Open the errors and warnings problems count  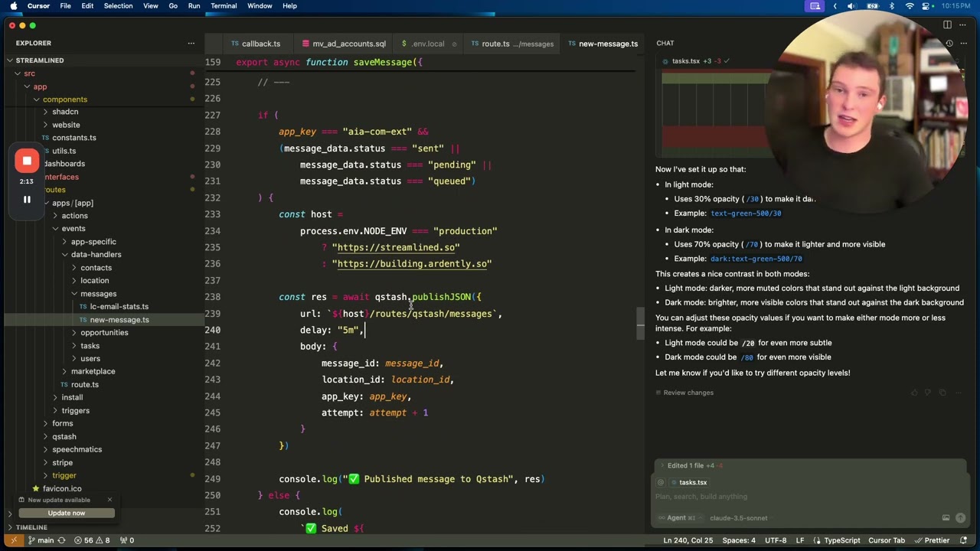click(x=92, y=540)
